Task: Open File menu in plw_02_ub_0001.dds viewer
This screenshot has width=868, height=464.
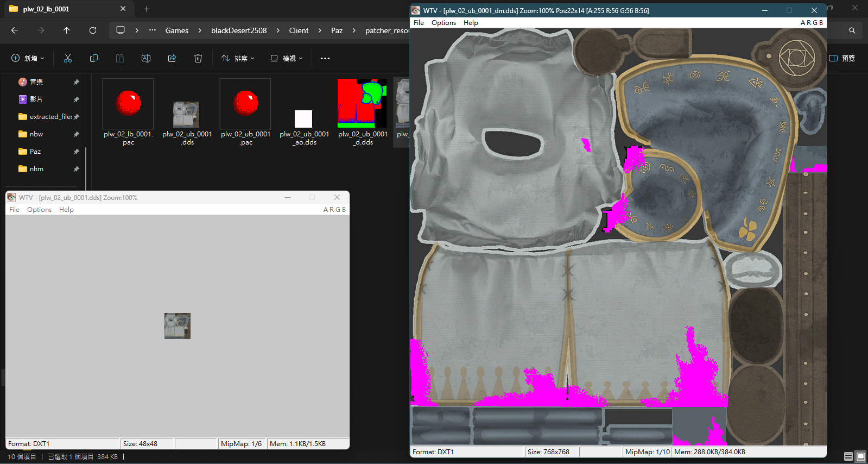Action: click(14, 210)
